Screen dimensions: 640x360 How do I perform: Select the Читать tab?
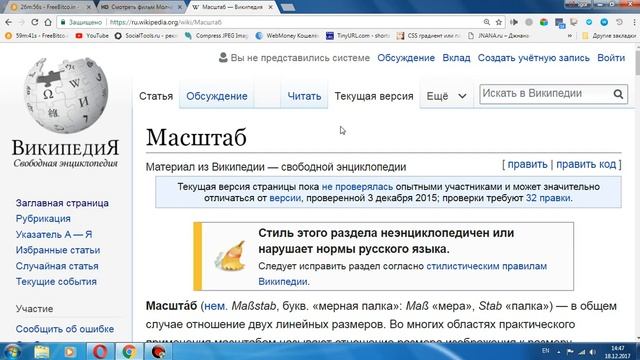tap(304, 96)
